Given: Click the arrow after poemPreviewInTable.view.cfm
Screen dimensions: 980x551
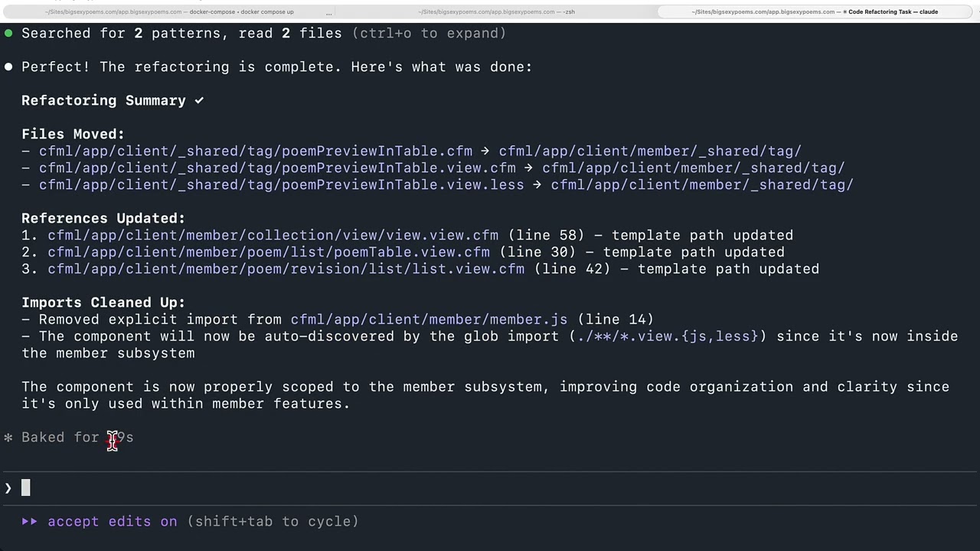Looking at the screenshot, I should [529, 168].
